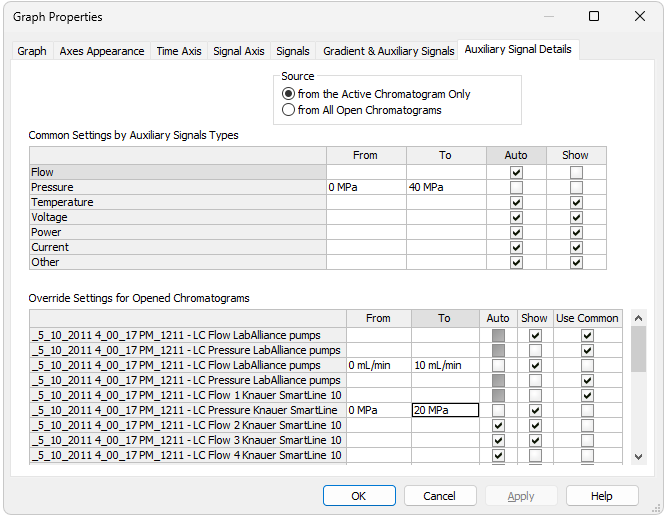Viewport: 667px width, 517px height.
Task: Enable Show for the Pressure row
Action: (576, 188)
